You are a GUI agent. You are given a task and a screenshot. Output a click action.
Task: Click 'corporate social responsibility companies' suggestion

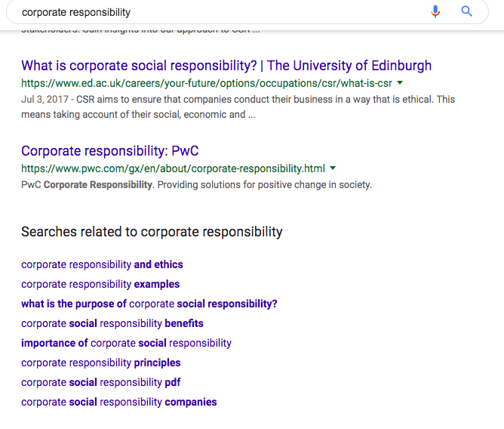pyautogui.click(x=119, y=402)
